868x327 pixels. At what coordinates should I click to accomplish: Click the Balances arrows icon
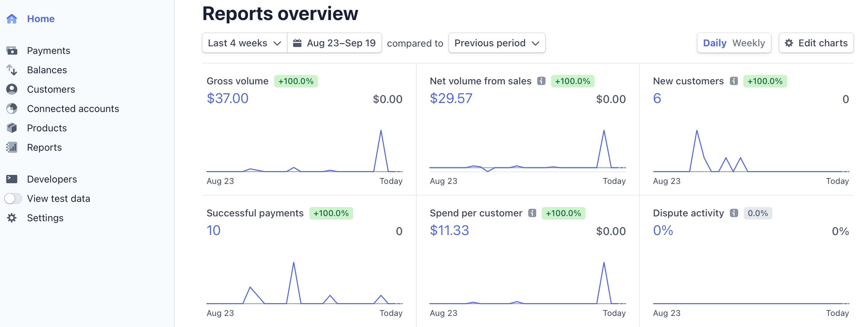tap(12, 70)
